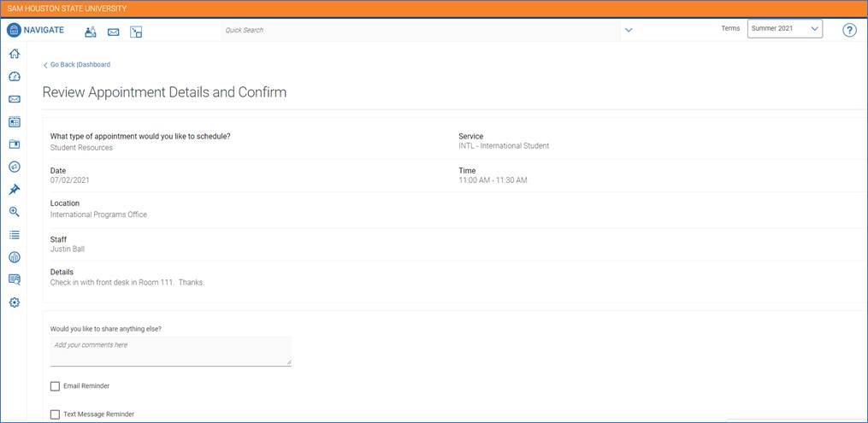Click the Quick Search input field
This screenshot has width=868, height=423.
[x=419, y=30]
